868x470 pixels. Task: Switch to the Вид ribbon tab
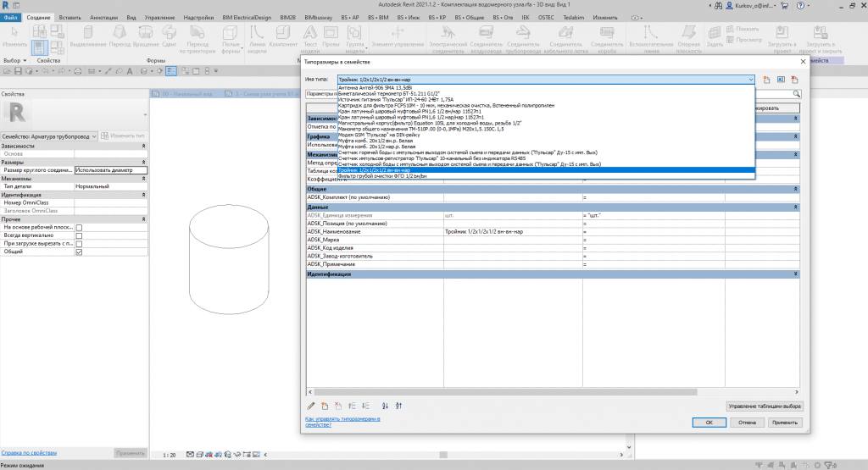[x=131, y=17]
